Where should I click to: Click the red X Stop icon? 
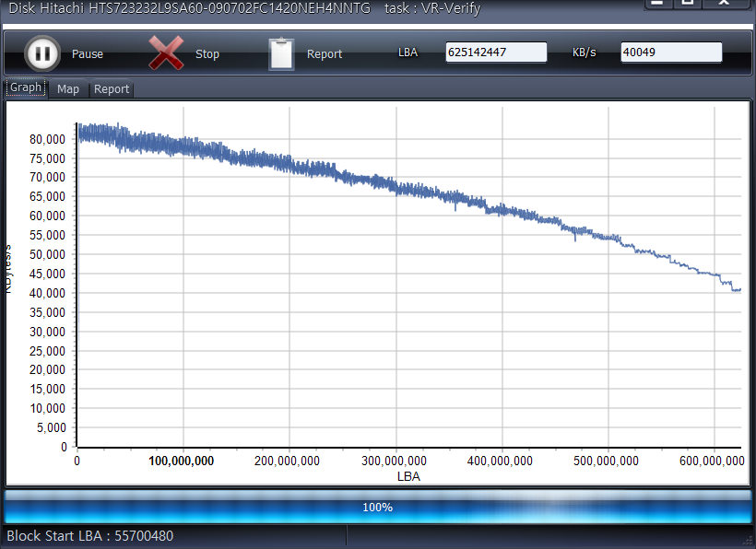click(x=166, y=53)
